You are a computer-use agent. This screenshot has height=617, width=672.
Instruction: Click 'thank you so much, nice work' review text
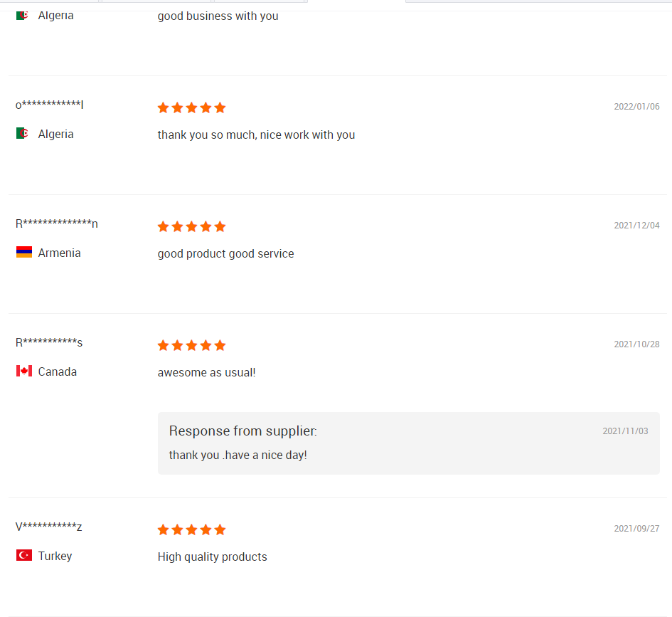click(256, 135)
